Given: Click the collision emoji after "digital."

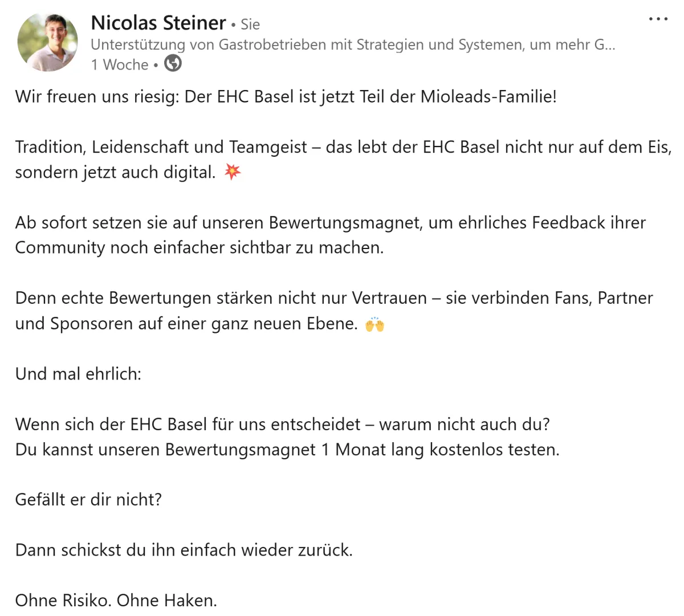Looking at the screenshot, I should click(233, 172).
